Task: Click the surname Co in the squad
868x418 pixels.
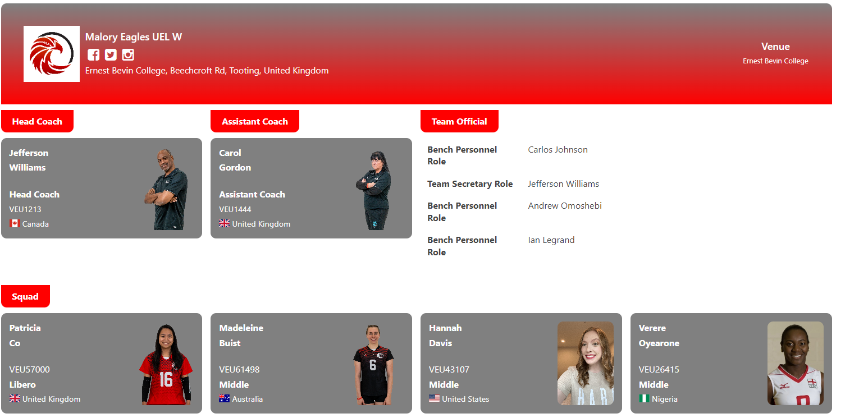Action: 15,343
